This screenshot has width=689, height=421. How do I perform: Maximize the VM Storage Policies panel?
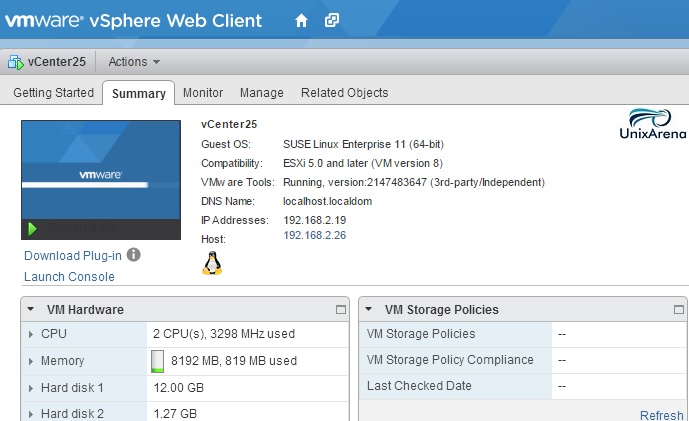pos(678,310)
